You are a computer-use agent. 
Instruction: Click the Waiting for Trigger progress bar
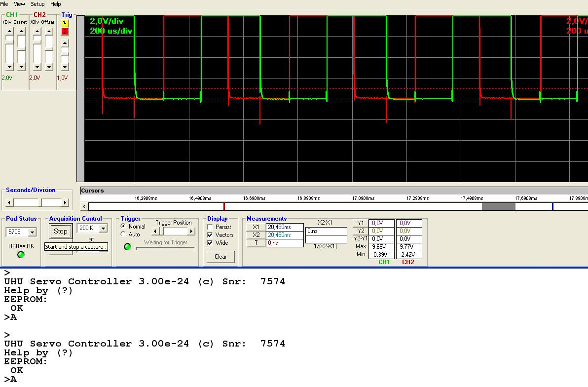pos(165,248)
